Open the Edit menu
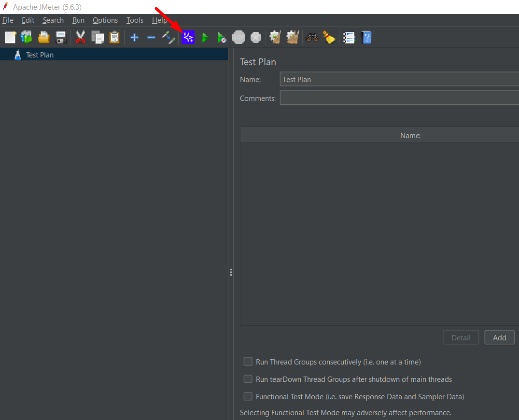This screenshot has width=519, height=420. point(28,20)
